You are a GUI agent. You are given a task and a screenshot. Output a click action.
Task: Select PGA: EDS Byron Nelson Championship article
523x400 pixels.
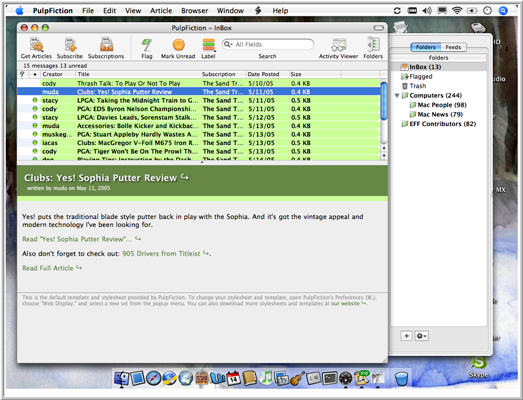coord(199,109)
